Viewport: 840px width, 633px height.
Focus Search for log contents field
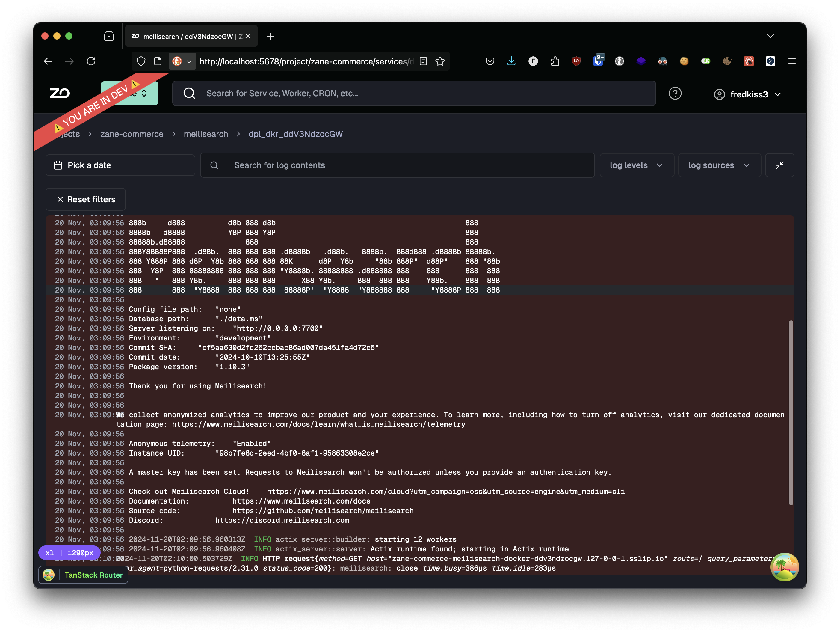pyautogui.click(x=397, y=165)
